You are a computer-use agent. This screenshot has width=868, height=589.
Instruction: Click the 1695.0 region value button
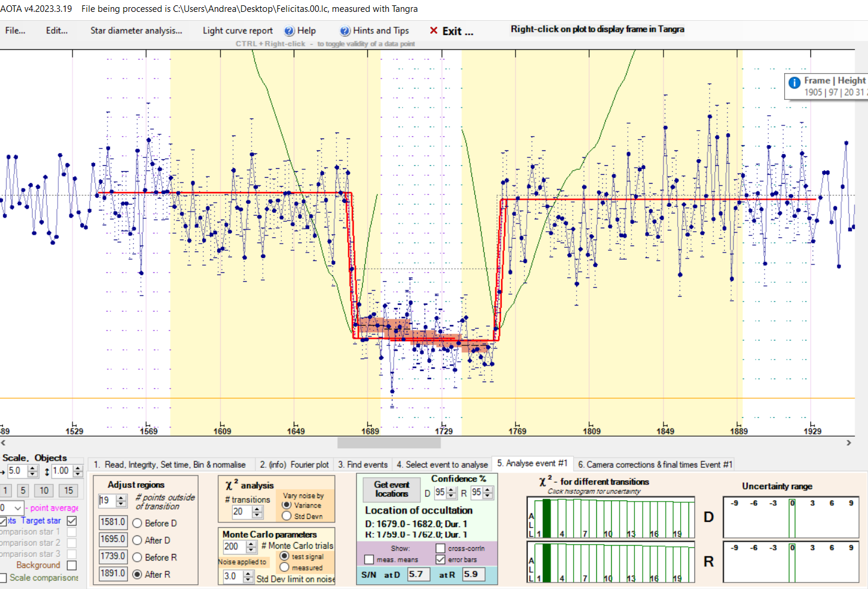(x=113, y=539)
